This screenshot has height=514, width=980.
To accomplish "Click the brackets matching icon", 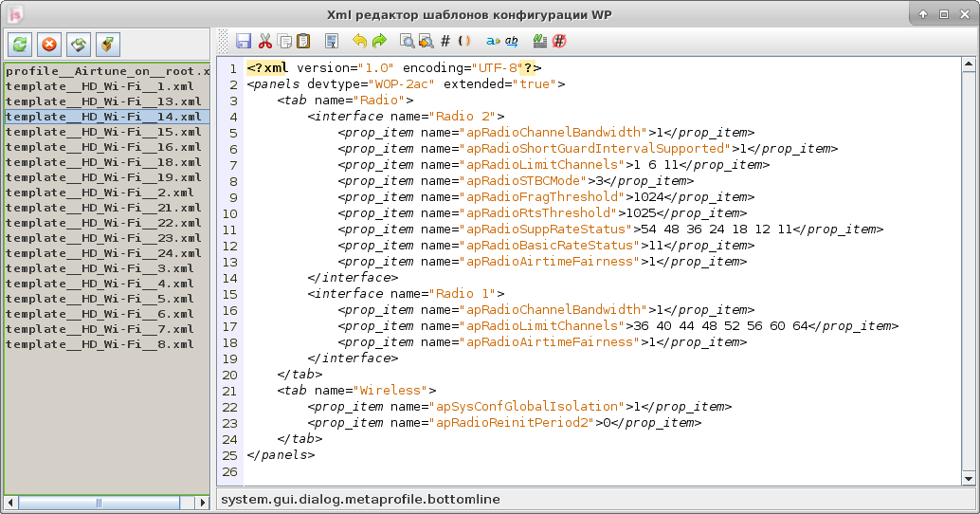I will coord(463,41).
